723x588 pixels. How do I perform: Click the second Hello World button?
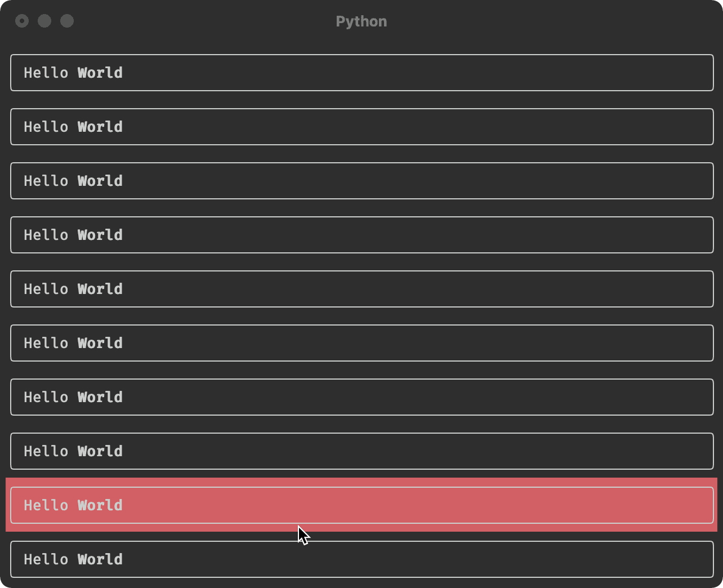(361, 127)
